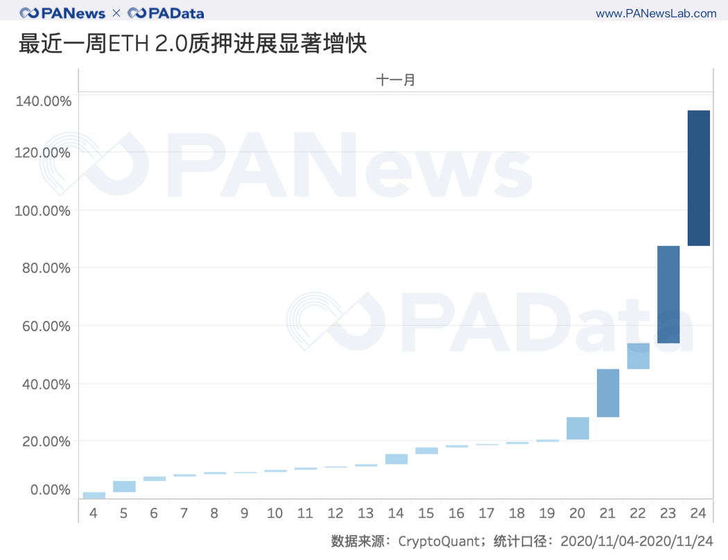Select the 十一月 month header
This screenshot has width=728, height=560.
coord(395,80)
